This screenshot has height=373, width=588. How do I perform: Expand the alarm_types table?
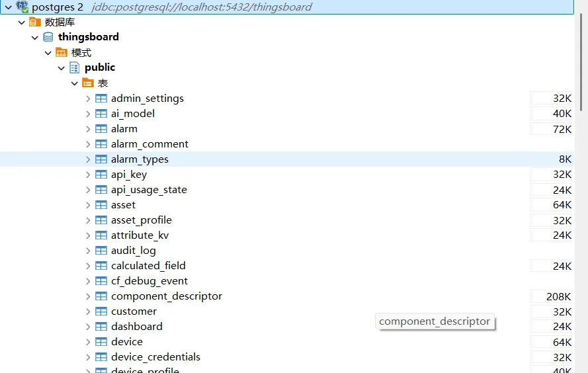88,159
